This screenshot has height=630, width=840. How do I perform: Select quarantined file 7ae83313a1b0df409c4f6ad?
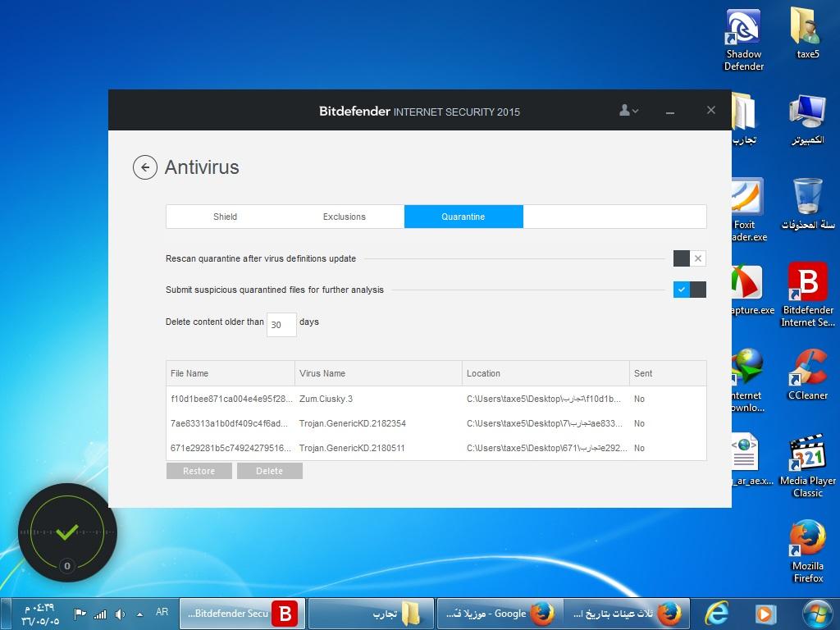point(230,424)
